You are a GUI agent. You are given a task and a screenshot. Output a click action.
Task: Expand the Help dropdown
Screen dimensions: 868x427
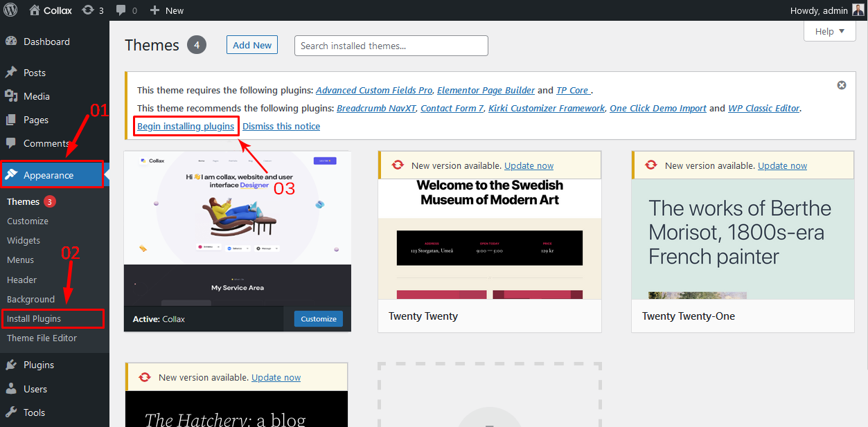click(x=830, y=31)
